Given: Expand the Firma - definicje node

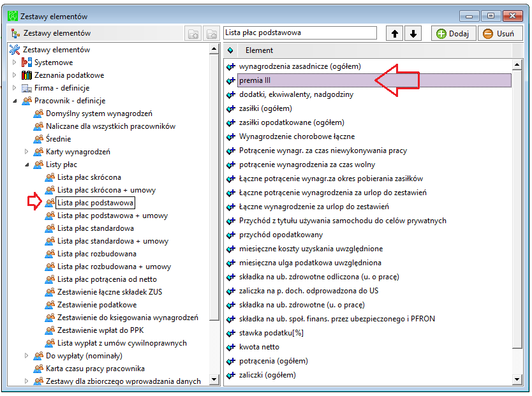Looking at the screenshot, I should (x=14, y=88).
